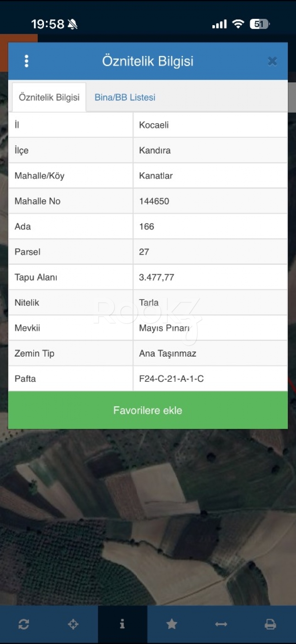
Task: Tap the printer icon
Action: point(270,624)
